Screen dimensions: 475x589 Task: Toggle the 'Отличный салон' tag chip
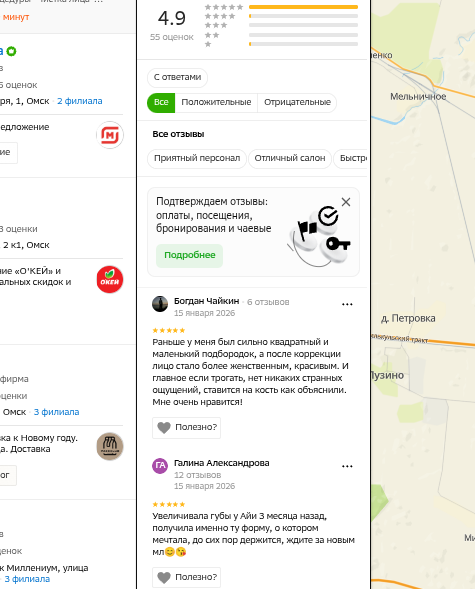click(290, 159)
